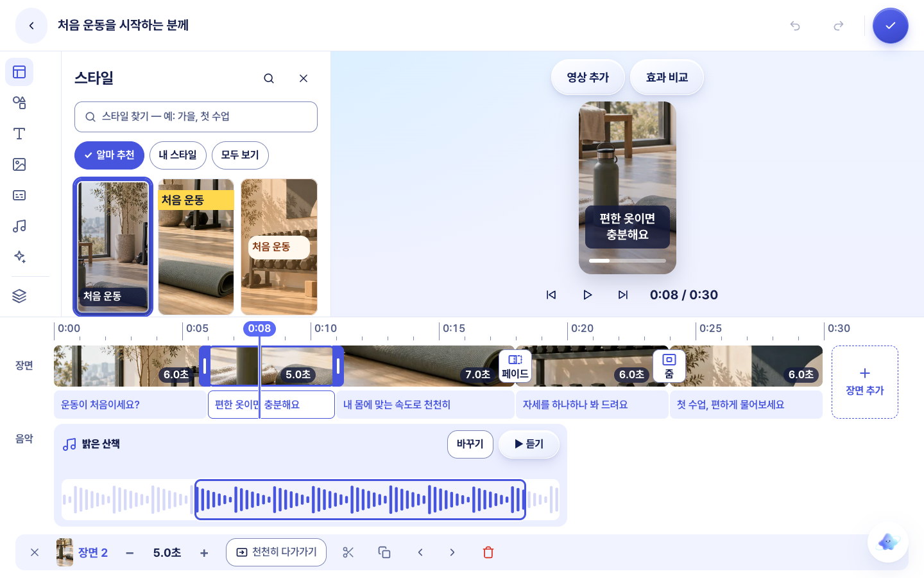Close the 스타일 panel
This screenshot has width=924, height=578.
[x=304, y=78]
